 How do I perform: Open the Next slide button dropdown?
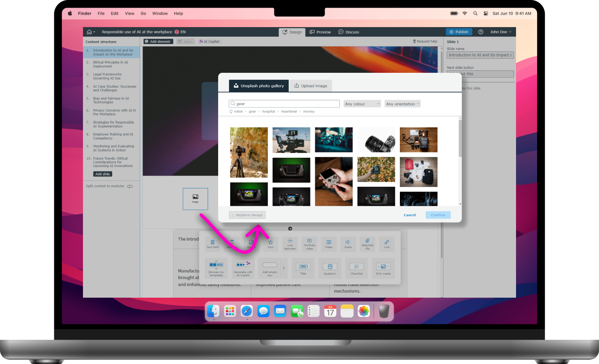480,74
